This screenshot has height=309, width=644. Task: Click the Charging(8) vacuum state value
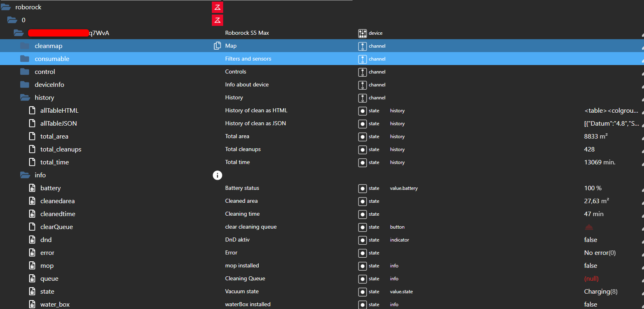(x=601, y=291)
